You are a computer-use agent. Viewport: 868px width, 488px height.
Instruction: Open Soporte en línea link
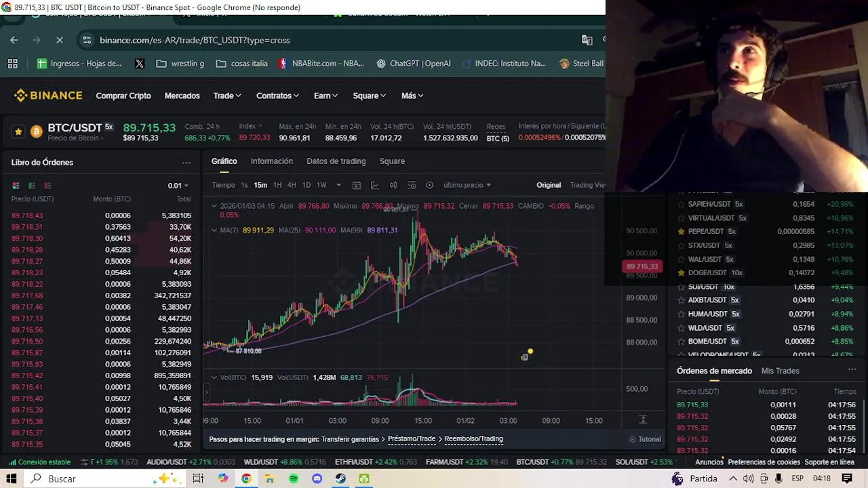[x=829, y=462]
